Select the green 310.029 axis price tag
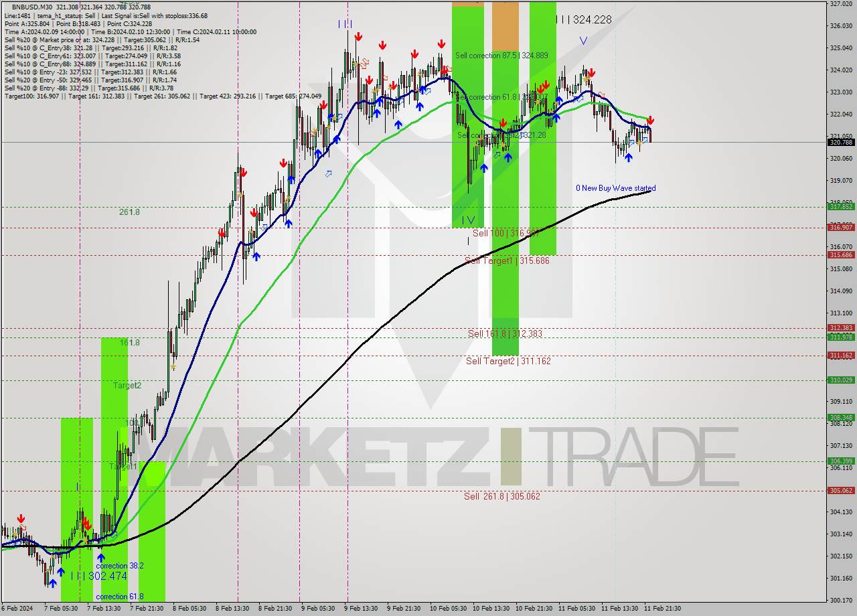The image size is (857, 616). pyautogui.click(x=841, y=380)
